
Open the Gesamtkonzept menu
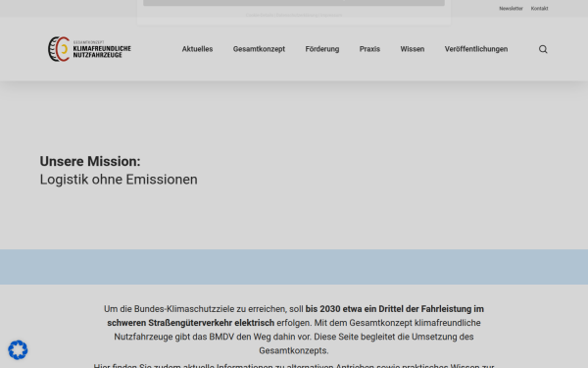(259, 49)
